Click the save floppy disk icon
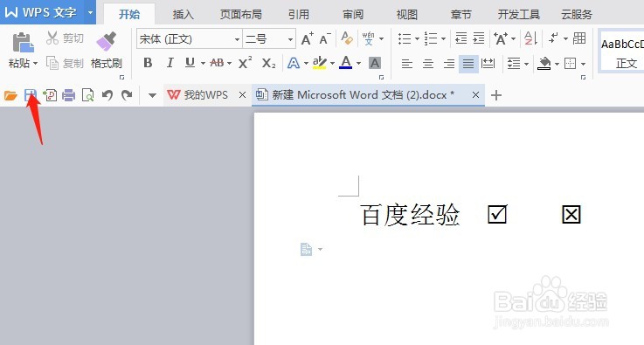 click(31, 96)
